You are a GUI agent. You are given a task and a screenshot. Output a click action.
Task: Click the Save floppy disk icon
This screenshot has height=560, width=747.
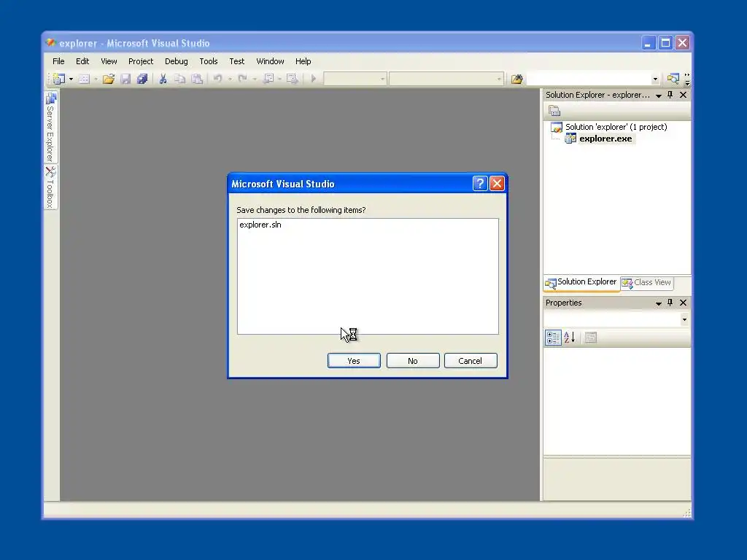pyautogui.click(x=125, y=79)
